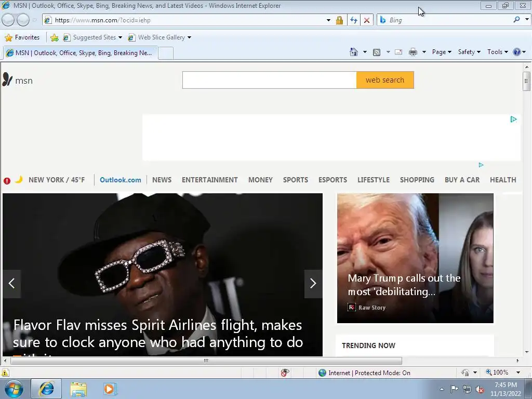Screen dimensions: 532x399
Task: Click the status bar security lock icon beside zoom
Action: 465,373
